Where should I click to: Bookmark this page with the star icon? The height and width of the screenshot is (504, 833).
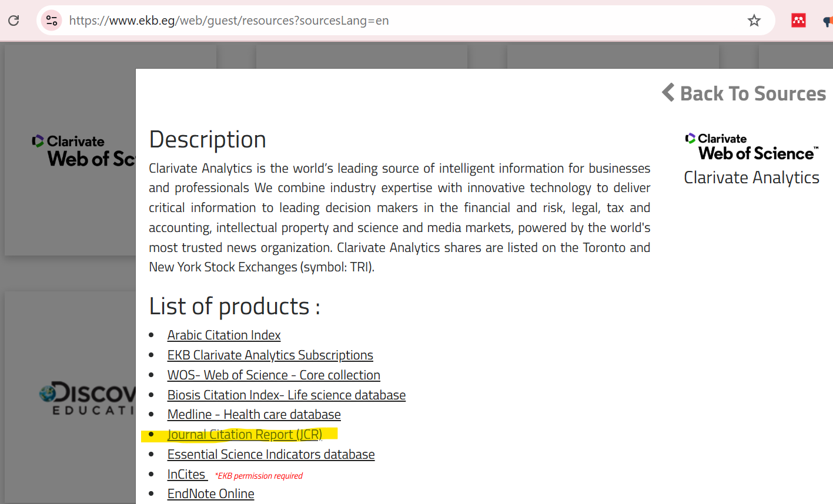pos(754,21)
